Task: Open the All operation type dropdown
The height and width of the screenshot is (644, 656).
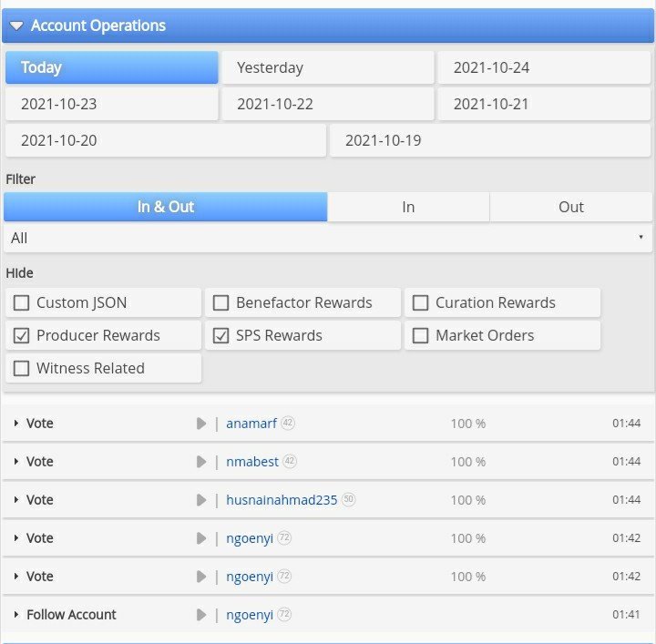Action: click(x=328, y=238)
